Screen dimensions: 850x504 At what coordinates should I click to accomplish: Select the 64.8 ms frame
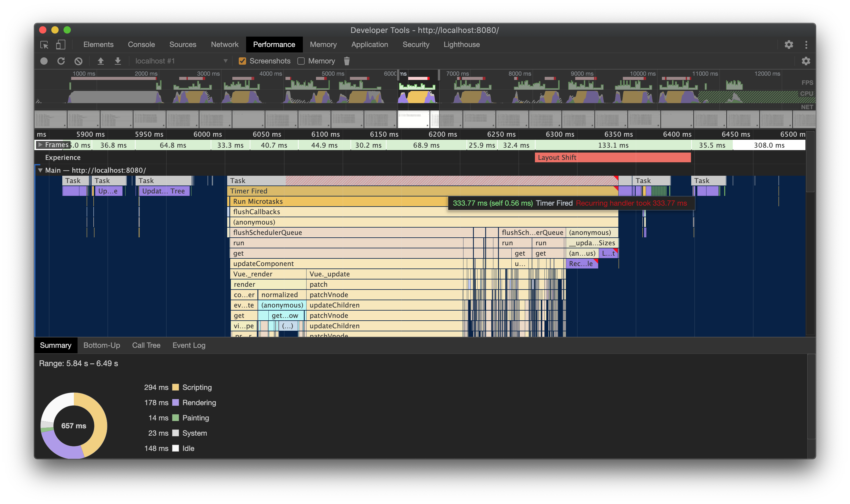(173, 145)
